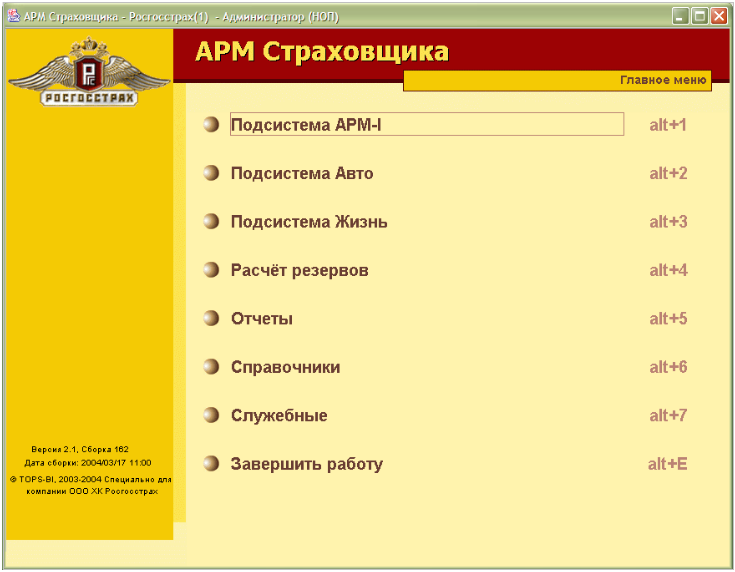735x572 pixels.
Task: Open Подсистема АРМ-I menu item
Action: click(427, 124)
